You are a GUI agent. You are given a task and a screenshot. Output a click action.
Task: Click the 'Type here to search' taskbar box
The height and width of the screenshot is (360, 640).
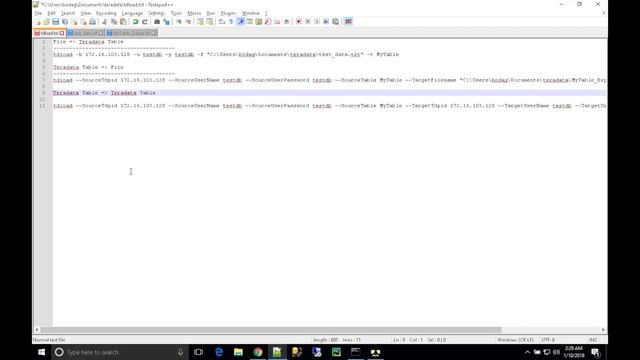[x=120, y=352]
